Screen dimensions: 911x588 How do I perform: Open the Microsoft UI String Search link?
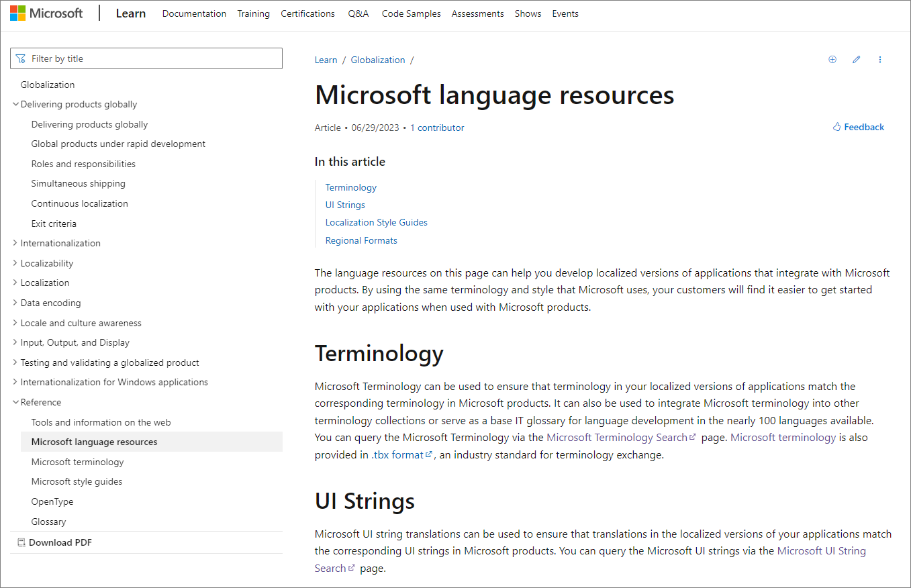point(821,550)
